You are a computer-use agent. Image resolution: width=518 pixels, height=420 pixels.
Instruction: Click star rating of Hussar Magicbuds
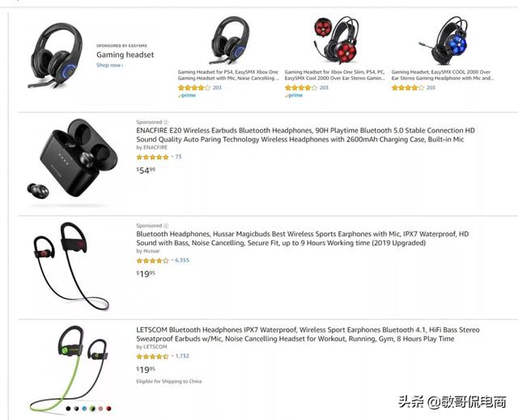[153, 261]
